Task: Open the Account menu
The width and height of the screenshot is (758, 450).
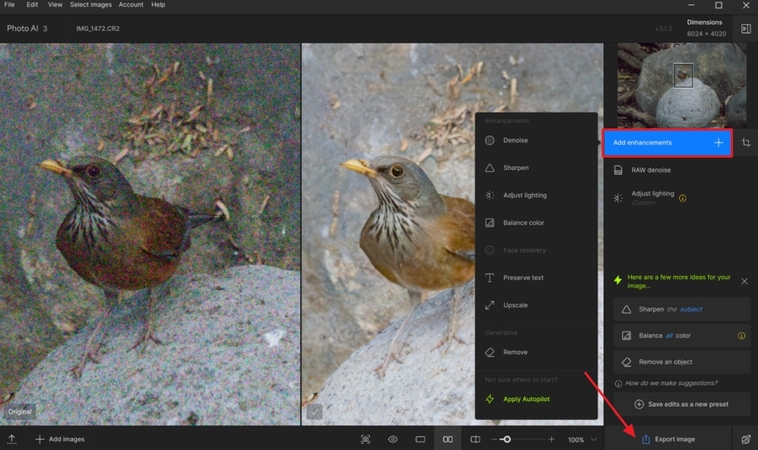Action: (131, 4)
